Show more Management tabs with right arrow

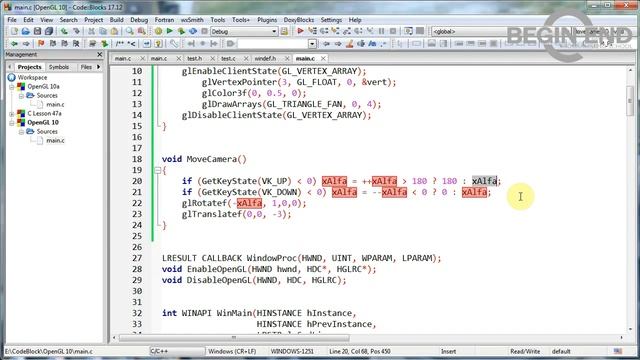tap(98, 67)
